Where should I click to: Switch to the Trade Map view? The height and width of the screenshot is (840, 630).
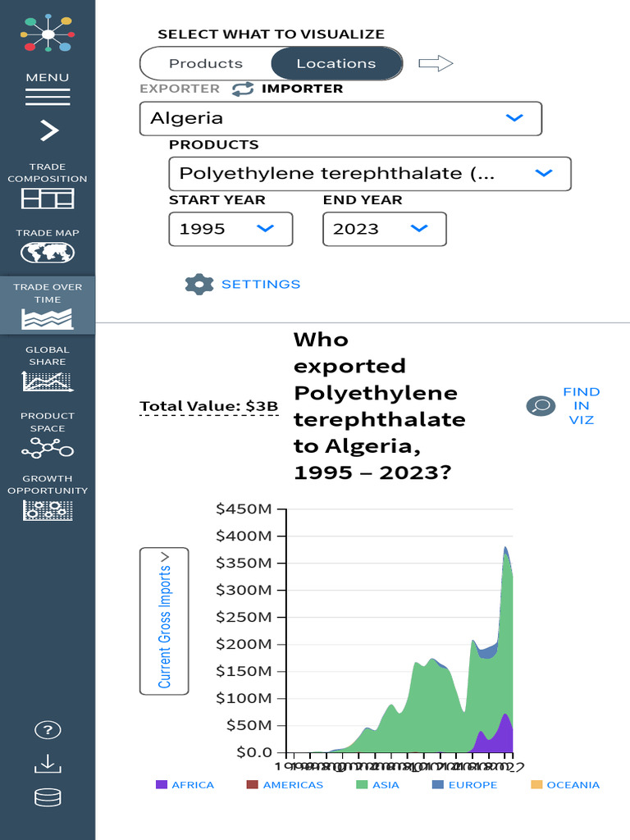tap(48, 246)
